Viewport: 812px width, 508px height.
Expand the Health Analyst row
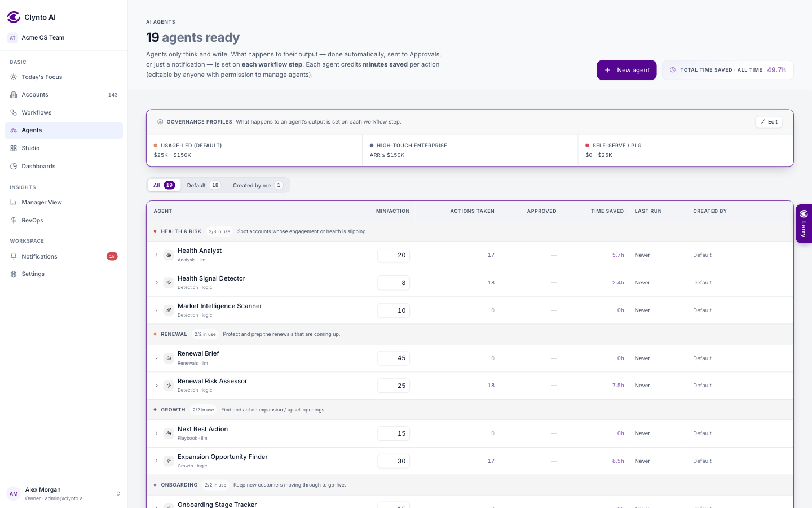click(157, 255)
